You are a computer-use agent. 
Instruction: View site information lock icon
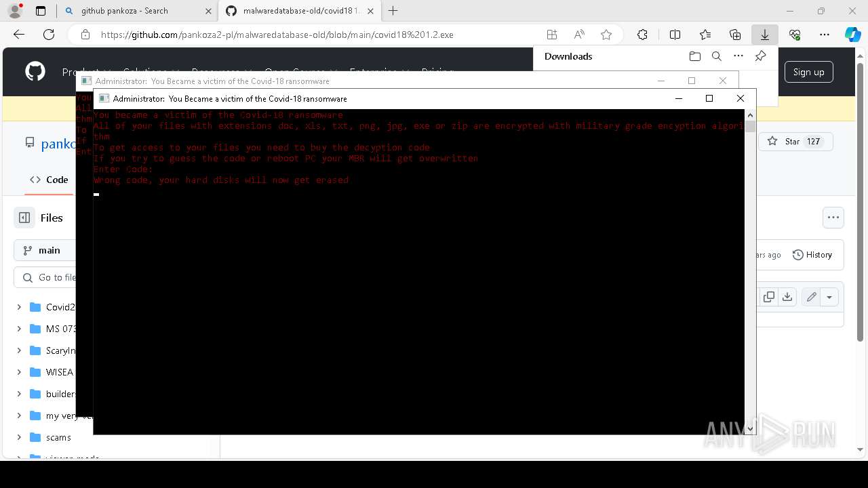click(85, 35)
